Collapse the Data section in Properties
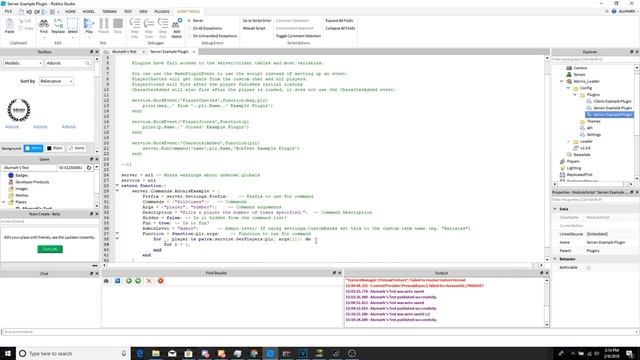The image size is (640, 360). tap(555, 209)
